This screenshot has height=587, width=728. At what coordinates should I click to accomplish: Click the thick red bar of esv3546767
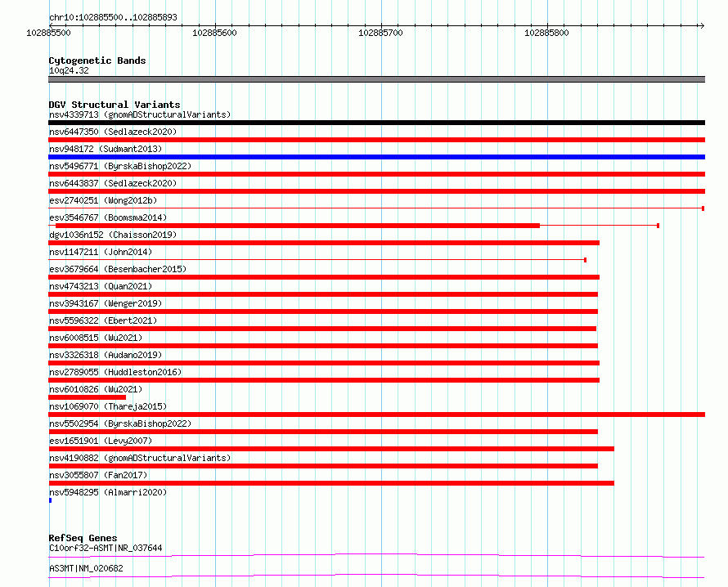(298, 226)
